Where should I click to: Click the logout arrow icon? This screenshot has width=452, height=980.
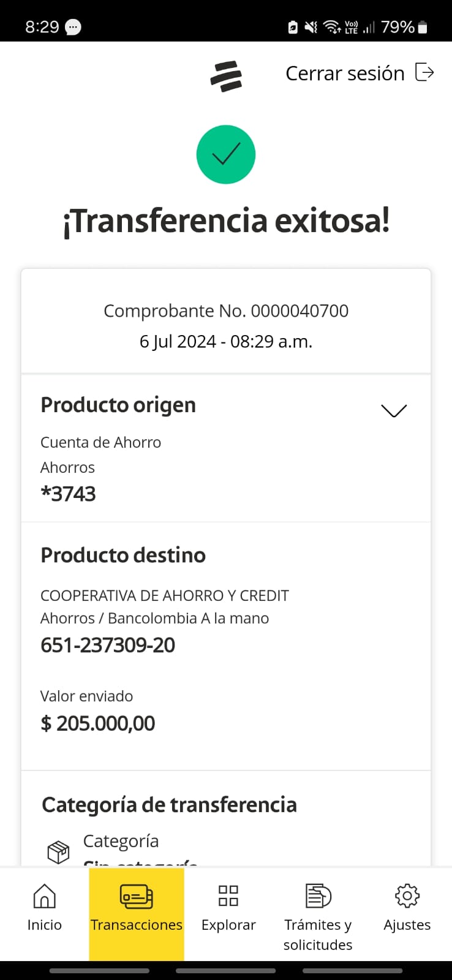pos(424,72)
